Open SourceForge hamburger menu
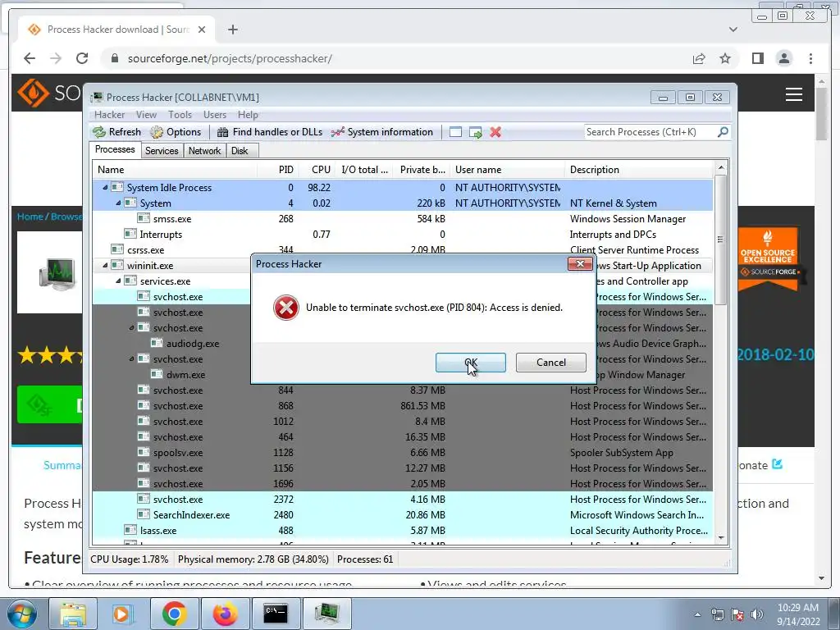The width and height of the screenshot is (840, 630). pos(794,94)
